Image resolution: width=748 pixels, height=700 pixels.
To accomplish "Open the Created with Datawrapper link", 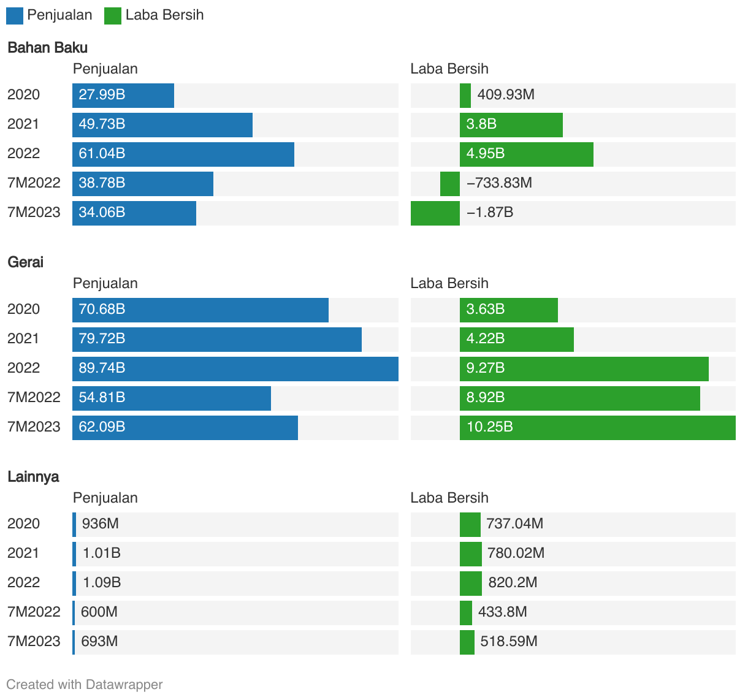I will click(85, 685).
